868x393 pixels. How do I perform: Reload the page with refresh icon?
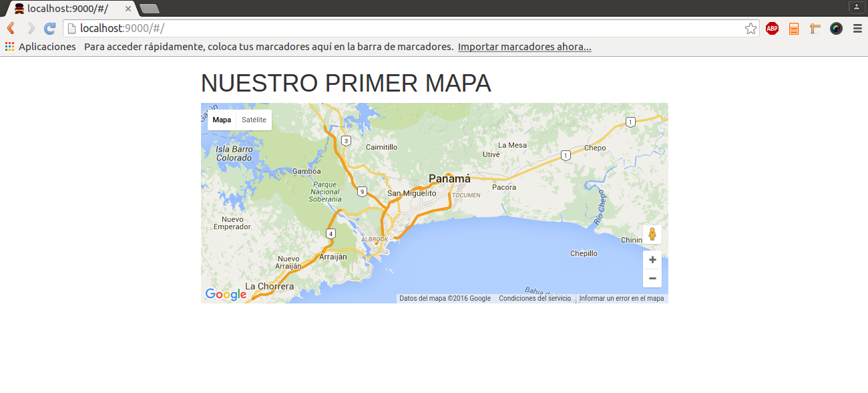click(49, 28)
